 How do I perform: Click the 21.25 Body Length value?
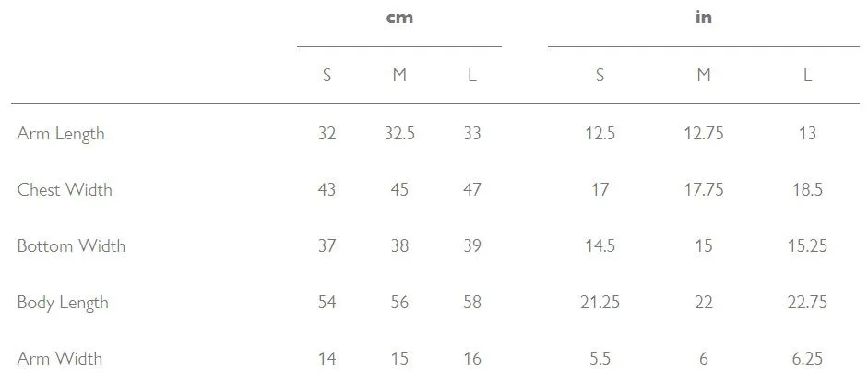pyautogui.click(x=600, y=303)
